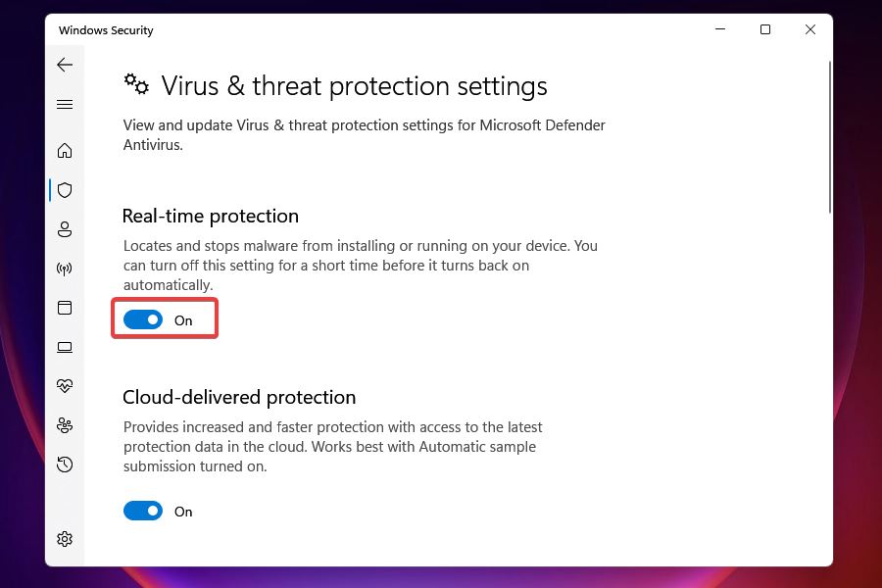Expand the navigation menu with hamburger icon

[x=65, y=104]
